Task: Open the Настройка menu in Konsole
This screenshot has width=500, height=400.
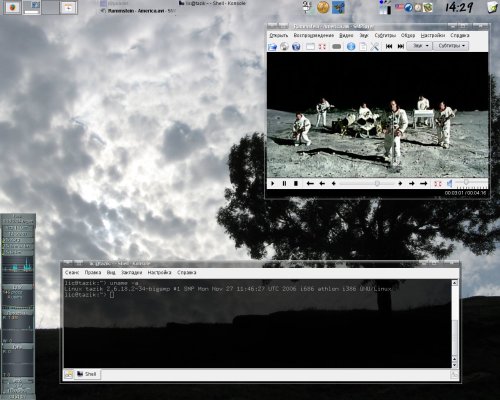Action: (159, 272)
